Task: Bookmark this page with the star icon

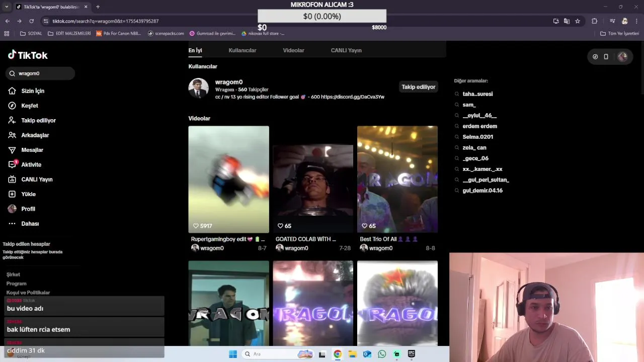Action: click(578, 21)
